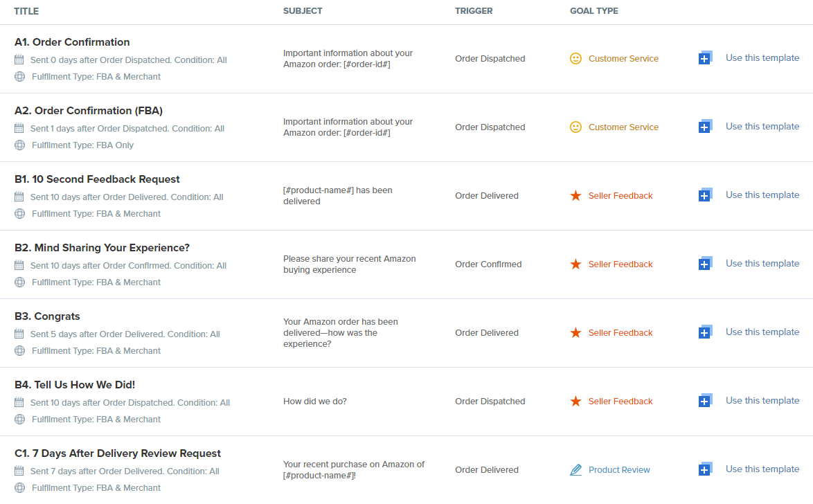
Task: Click the pencil icon beside Product Review
Action: (x=575, y=470)
